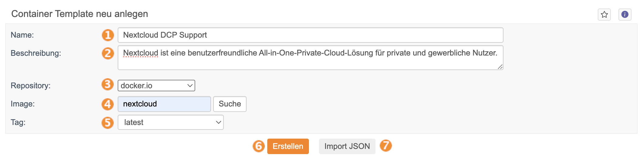Click the orange step 6 badge

258,146
